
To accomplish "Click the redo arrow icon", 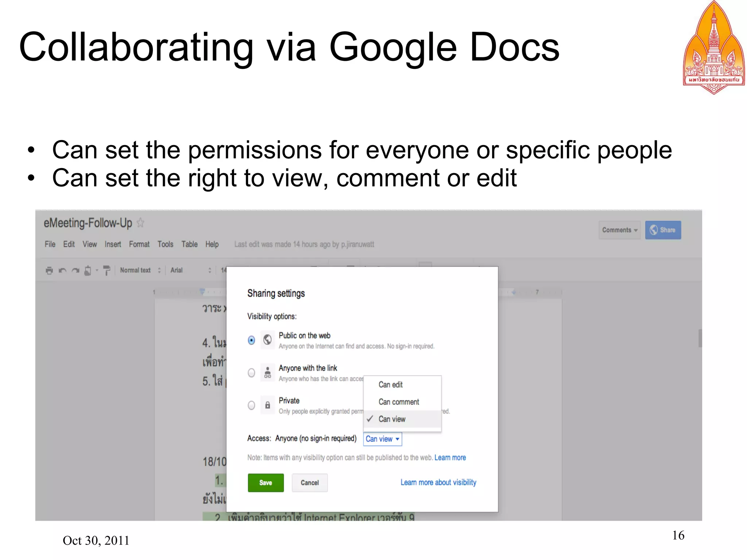I will pyautogui.click(x=76, y=270).
